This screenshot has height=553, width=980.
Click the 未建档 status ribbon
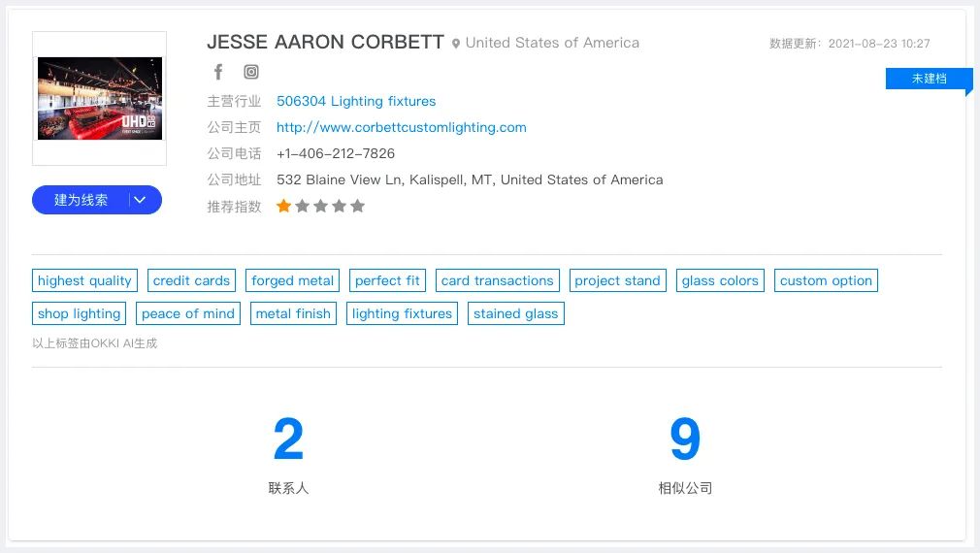click(929, 79)
